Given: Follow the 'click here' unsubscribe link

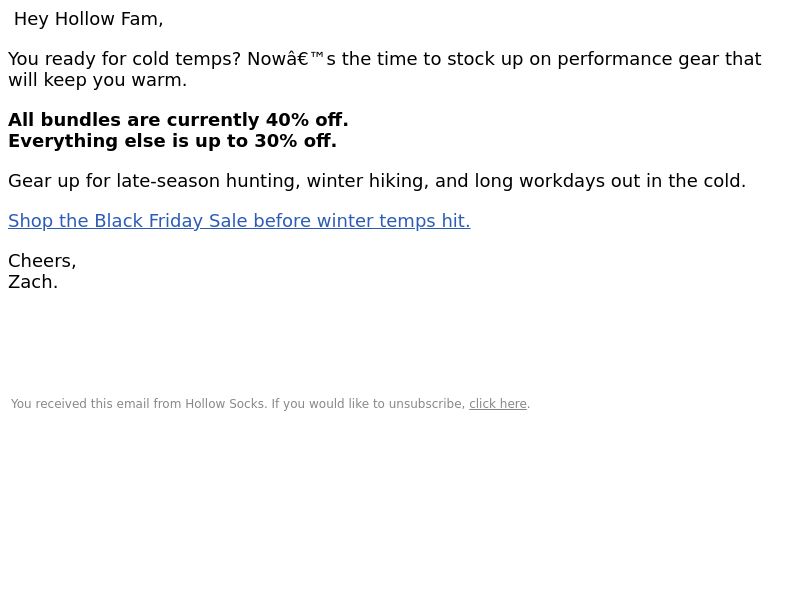Looking at the screenshot, I should pyautogui.click(x=497, y=404).
